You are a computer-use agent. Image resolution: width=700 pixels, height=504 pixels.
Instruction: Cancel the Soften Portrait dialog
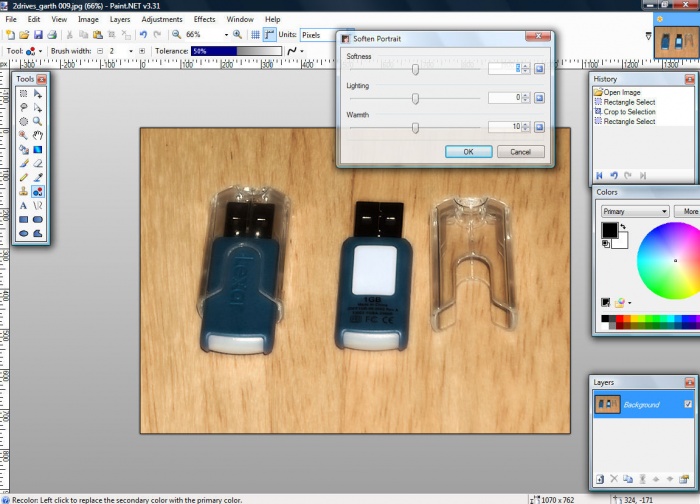pyautogui.click(x=520, y=152)
